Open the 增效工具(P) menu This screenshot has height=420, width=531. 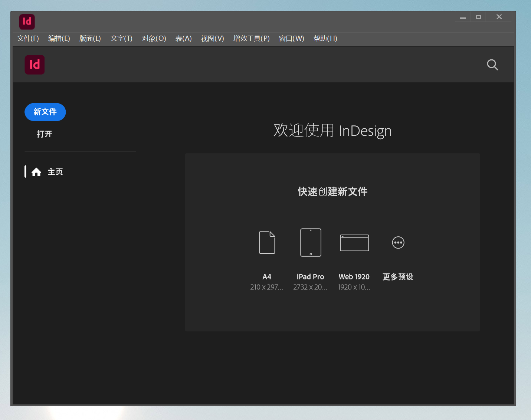point(252,39)
